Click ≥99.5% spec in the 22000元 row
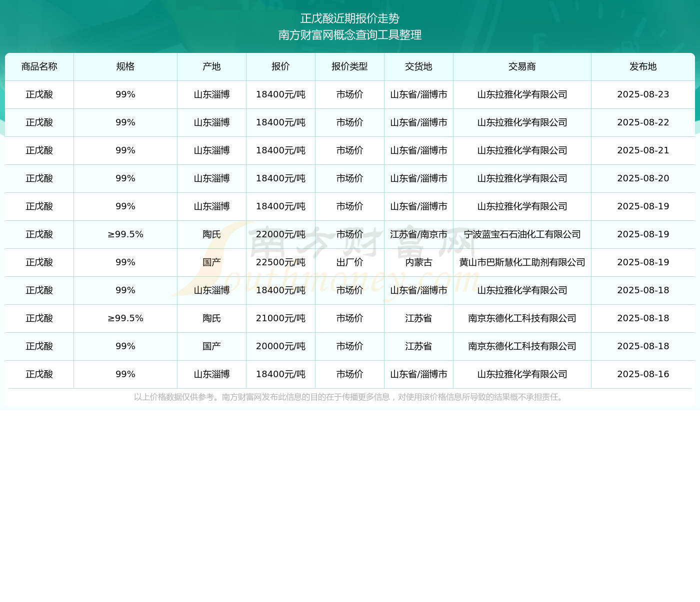This screenshot has height=602, width=700. pyautogui.click(x=125, y=234)
